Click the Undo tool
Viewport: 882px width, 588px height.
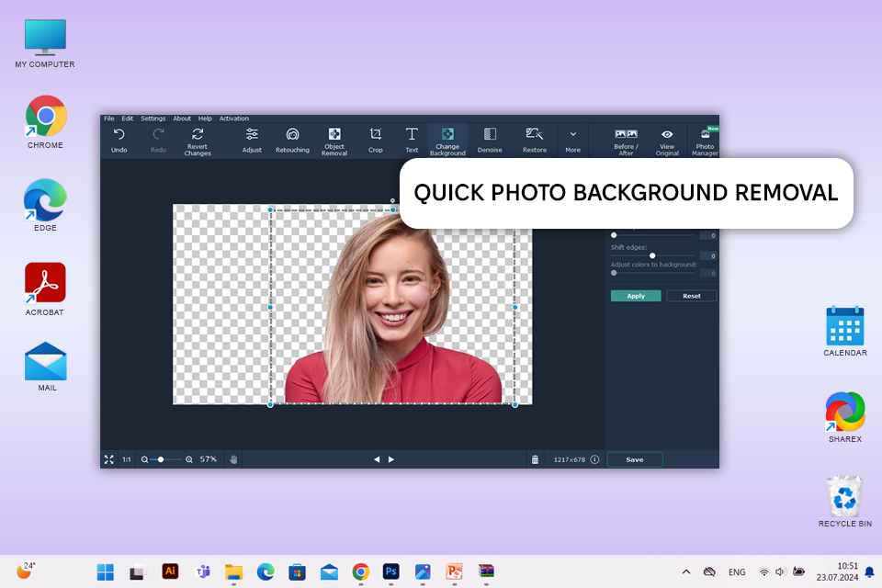119,140
